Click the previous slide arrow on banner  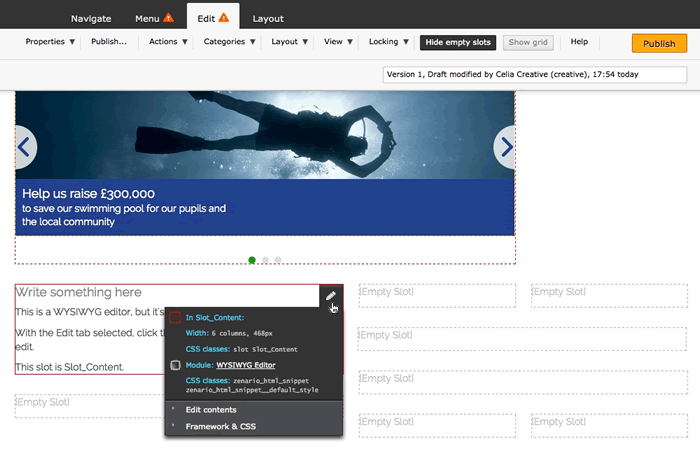(x=25, y=147)
